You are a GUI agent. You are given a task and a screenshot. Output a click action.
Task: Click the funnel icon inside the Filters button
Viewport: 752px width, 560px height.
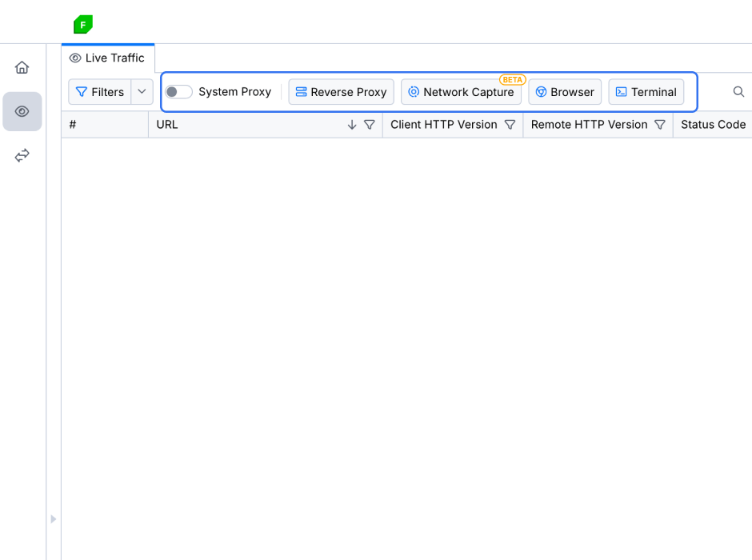click(82, 91)
